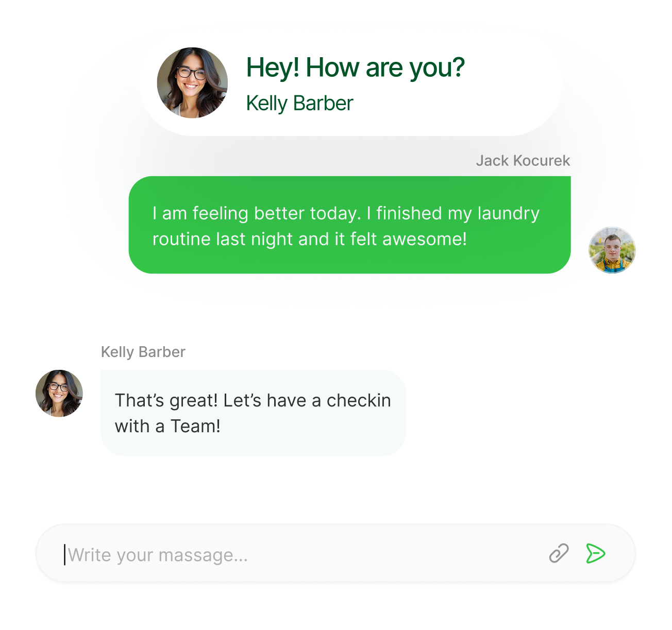The width and height of the screenshot is (672, 630).
Task: Select the green 'I am feeling better today' bubble
Action: point(349,225)
